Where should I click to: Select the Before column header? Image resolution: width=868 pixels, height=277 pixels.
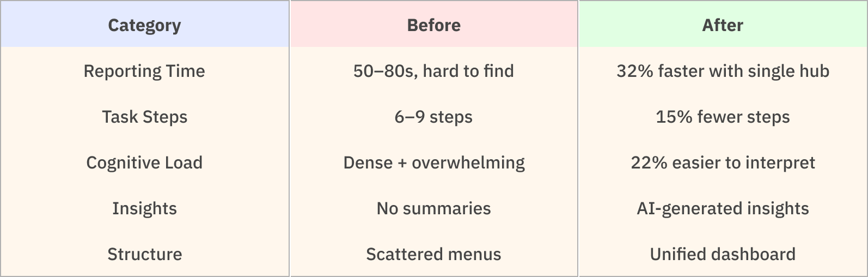click(433, 25)
